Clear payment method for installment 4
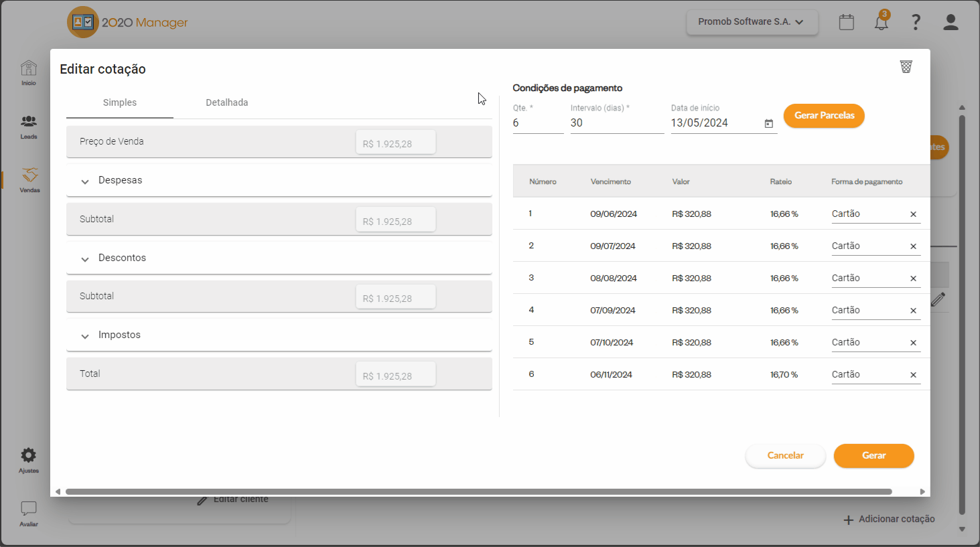This screenshot has width=980, height=547. pyautogui.click(x=913, y=311)
